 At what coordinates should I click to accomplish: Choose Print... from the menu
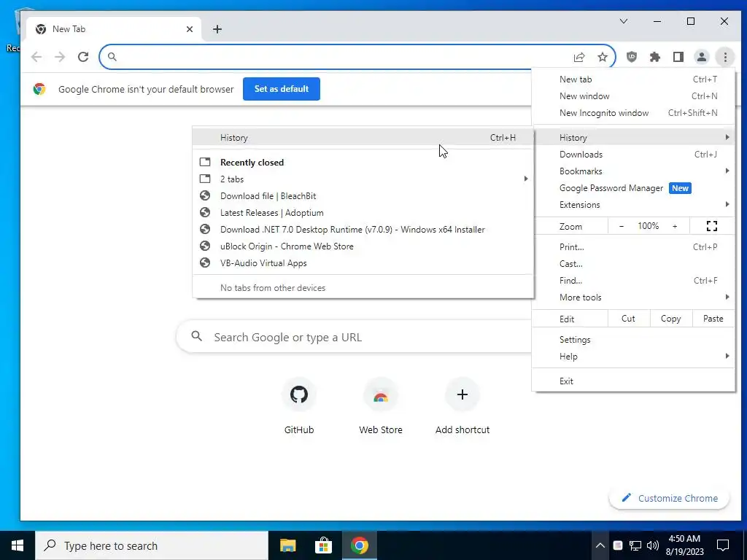634,247
